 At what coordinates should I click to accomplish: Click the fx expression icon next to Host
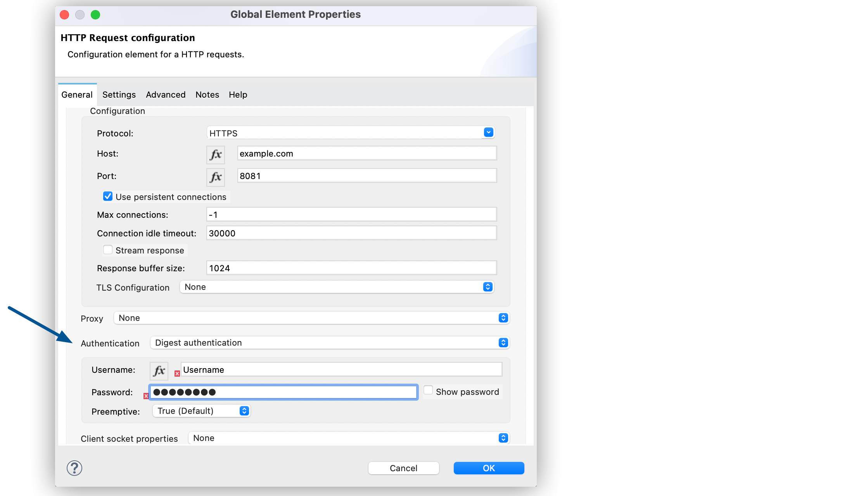tap(215, 154)
